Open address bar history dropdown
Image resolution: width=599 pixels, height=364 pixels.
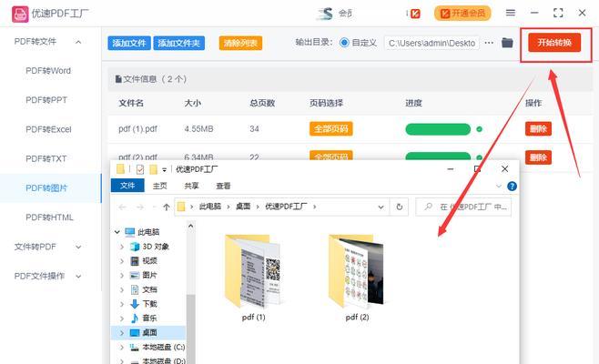(381, 207)
